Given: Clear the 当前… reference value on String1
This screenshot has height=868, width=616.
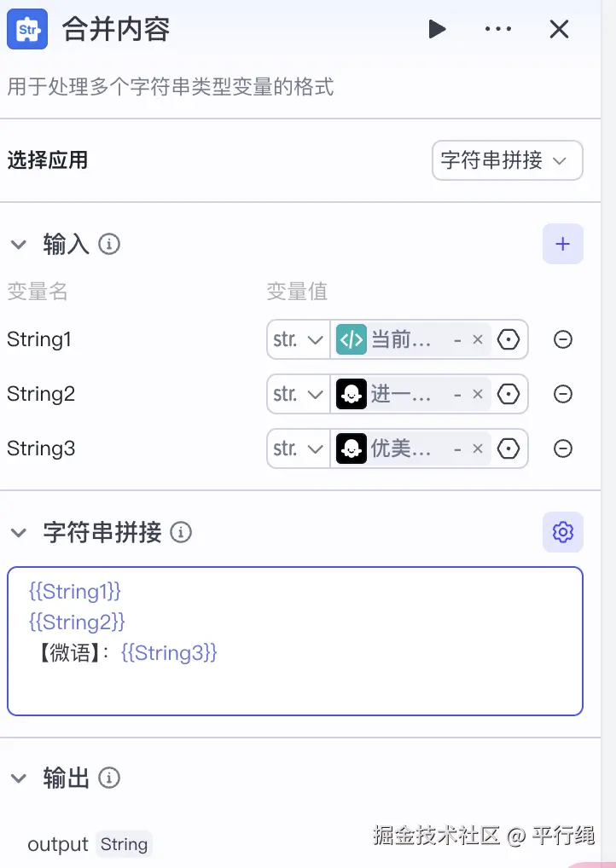Looking at the screenshot, I should (478, 339).
